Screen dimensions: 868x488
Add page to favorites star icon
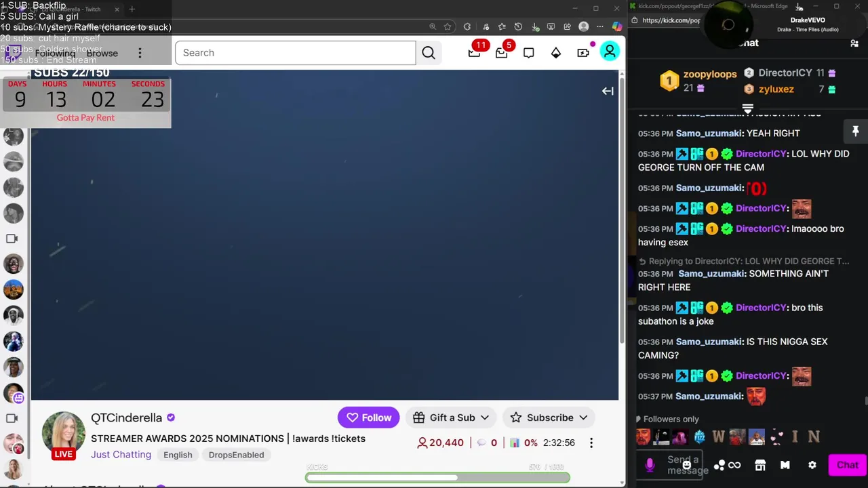(448, 26)
